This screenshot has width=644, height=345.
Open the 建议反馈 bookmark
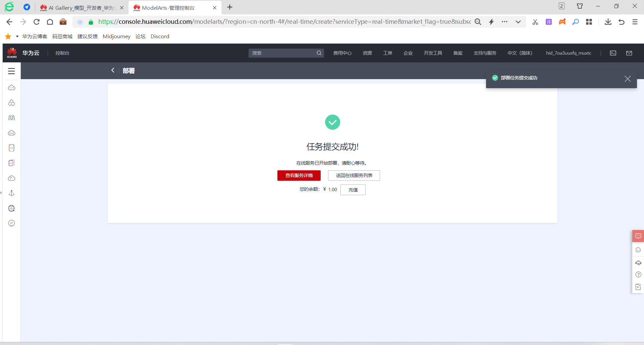88,36
